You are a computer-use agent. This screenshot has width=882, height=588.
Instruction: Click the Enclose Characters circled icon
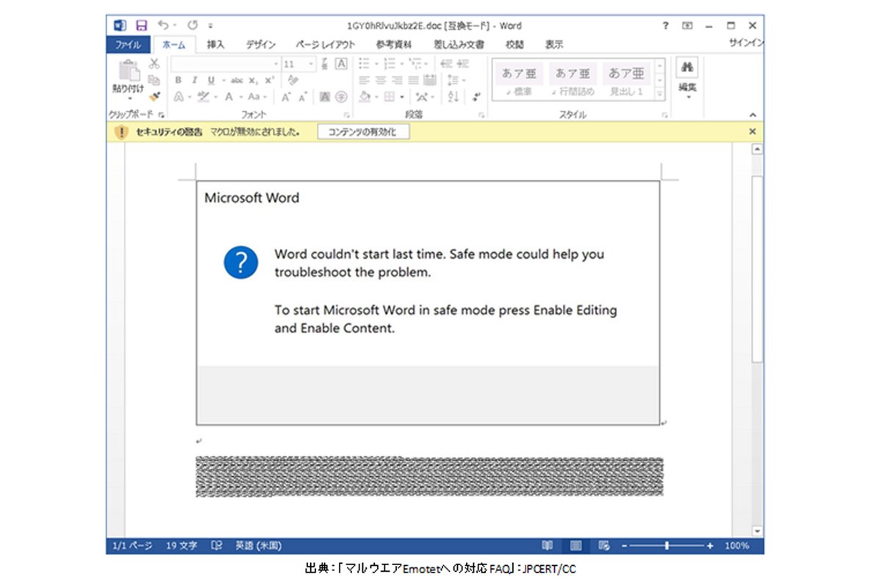coord(341,96)
